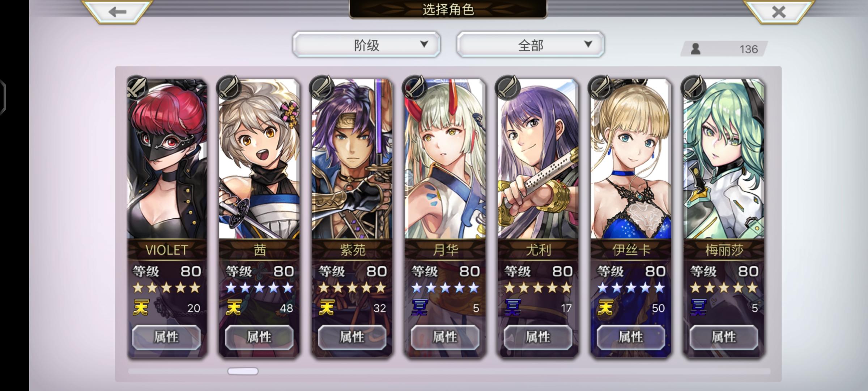Click the sword weapon icon on VIOLET's card

tap(137, 88)
